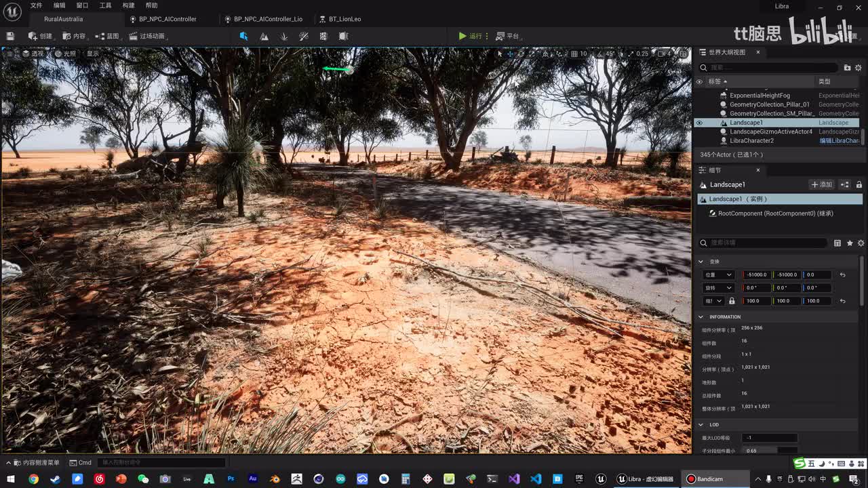Select GeometryCollection_Pillar_01 in the outliner
Image resolution: width=868 pixels, height=488 pixels.
point(770,104)
